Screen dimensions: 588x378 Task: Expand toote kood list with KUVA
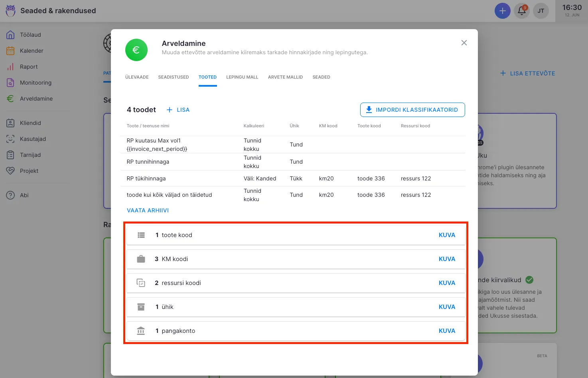pos(446,235)
